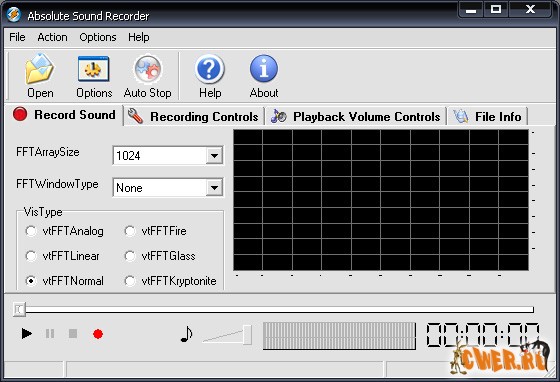The width and height of the screenshot is (560, 382).
Task: Open the File Info tab
Action: pyautogui.click(x=487, y=117)
